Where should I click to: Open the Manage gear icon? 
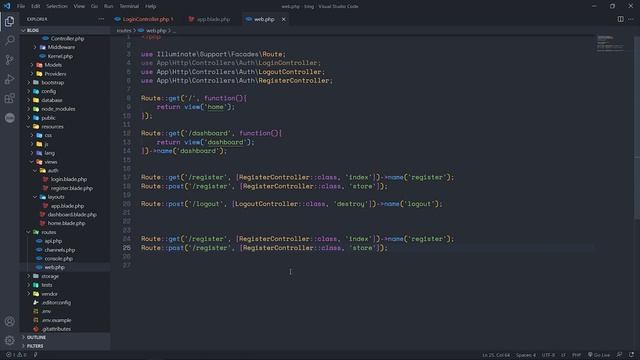pos(9,340)
